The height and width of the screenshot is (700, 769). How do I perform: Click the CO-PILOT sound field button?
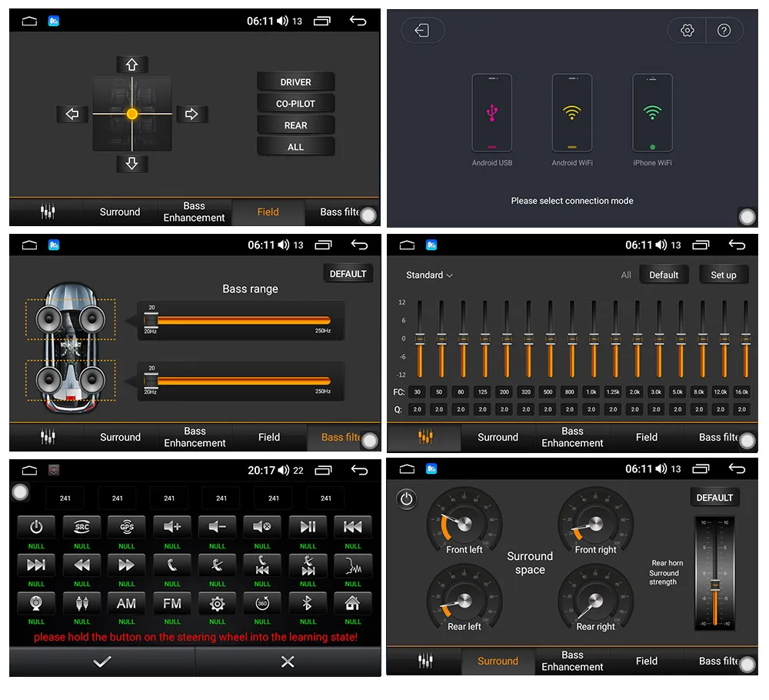coord(295,104)
